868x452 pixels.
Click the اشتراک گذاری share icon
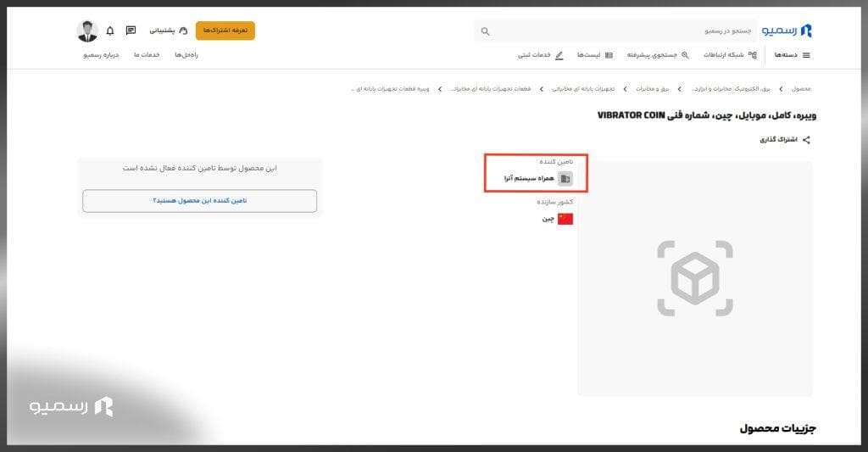807,140
